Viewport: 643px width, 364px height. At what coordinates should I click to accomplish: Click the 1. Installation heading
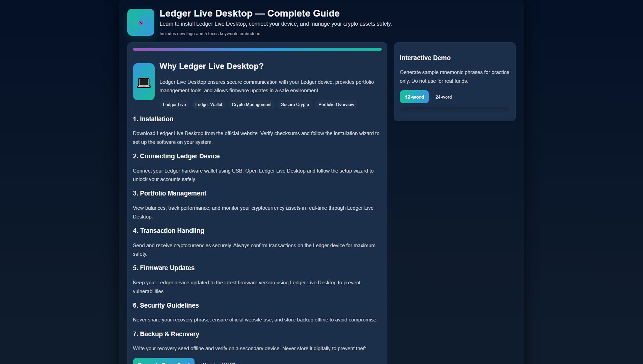click(153, 119)
